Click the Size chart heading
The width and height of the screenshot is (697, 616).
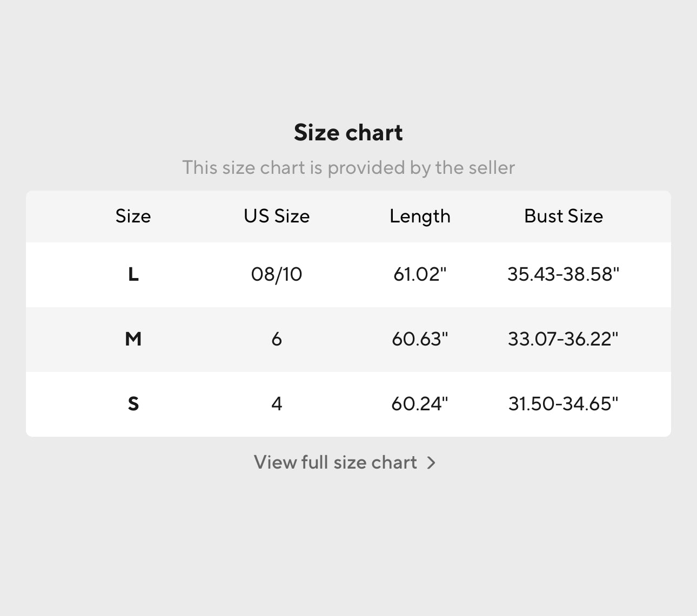click(x=348, y=133)
